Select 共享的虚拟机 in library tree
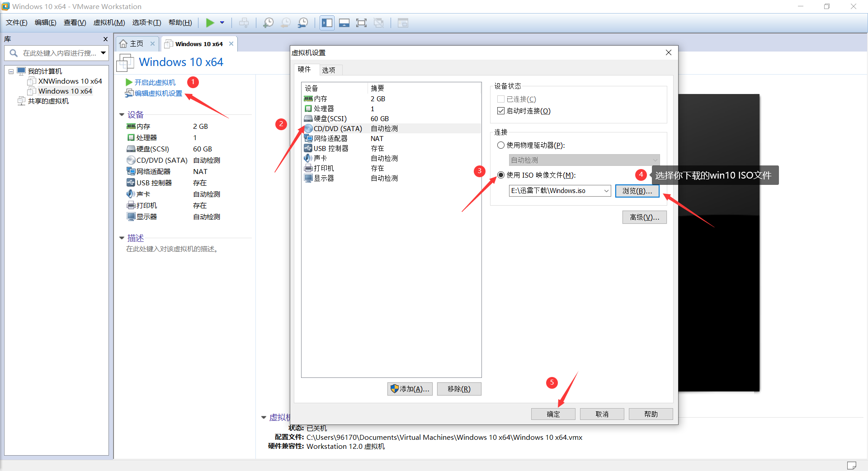Viewport: 868px width, 471px height. 48,101
